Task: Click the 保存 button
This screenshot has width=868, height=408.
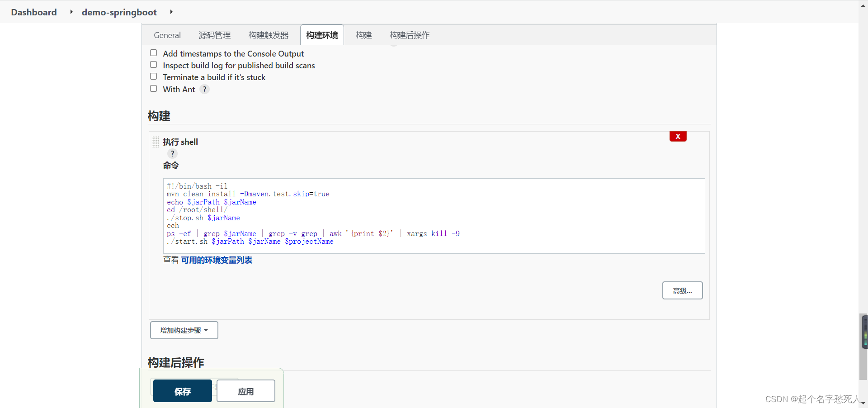Action: tap(183, 391)
